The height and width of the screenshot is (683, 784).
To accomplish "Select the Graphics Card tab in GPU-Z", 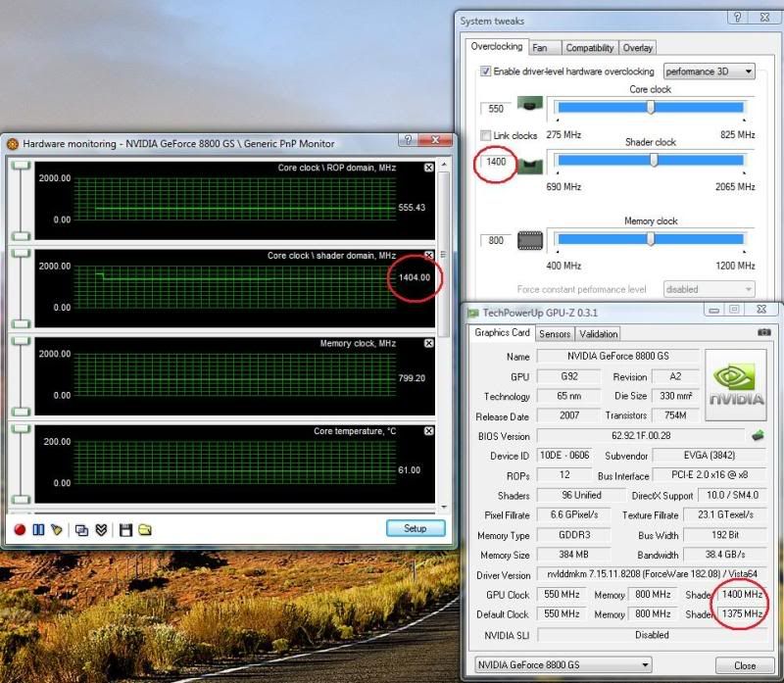I will tap(502, 332).
